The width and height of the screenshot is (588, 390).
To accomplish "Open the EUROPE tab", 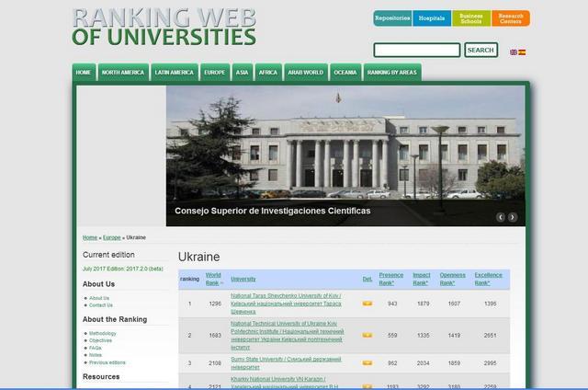I will click(x=215, y=72).
